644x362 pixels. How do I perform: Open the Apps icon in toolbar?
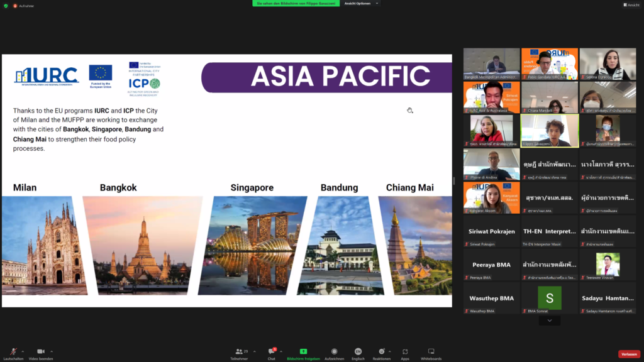405,352
